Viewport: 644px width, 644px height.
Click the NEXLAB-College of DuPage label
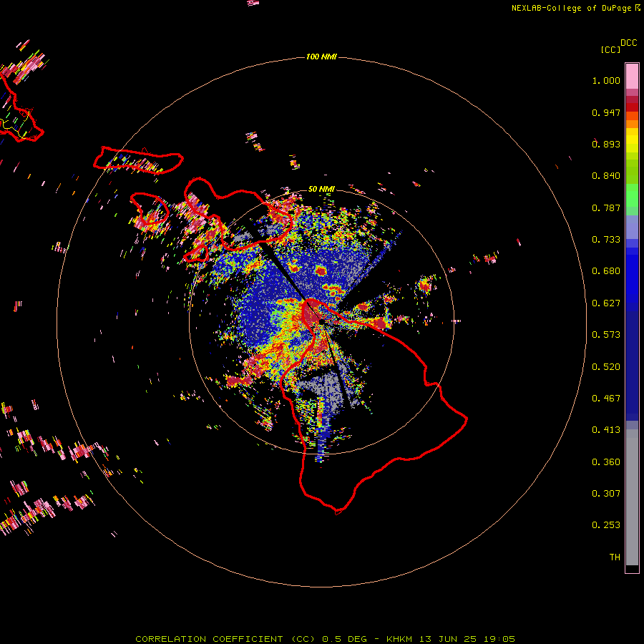[x=571, y=8]
